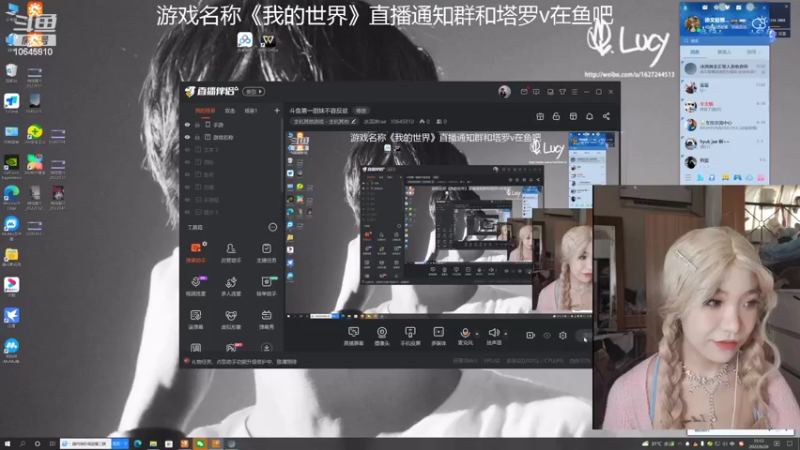Click the share icon above the preview
This screenshot has height=450, width=800.
[x=606, y=116]
